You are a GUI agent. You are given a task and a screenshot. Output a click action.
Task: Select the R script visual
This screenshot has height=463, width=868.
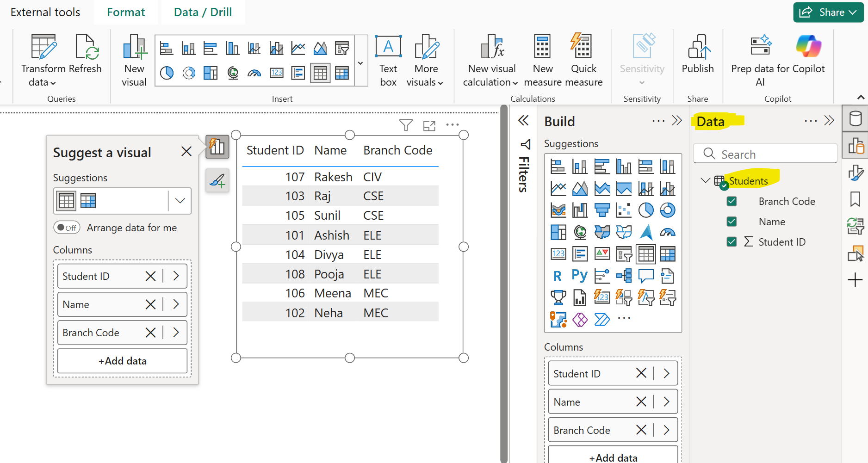(558, 276)
